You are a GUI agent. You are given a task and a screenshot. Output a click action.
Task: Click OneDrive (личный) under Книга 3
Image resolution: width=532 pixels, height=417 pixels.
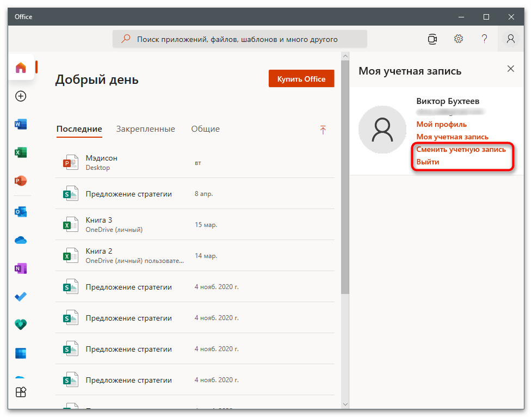click(x=114, y=230)
